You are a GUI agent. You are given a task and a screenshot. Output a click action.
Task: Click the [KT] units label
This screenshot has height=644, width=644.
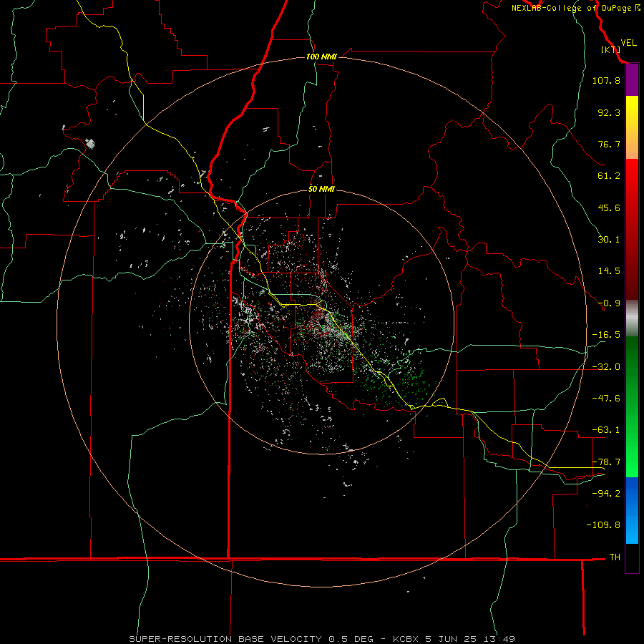(610, 49)
